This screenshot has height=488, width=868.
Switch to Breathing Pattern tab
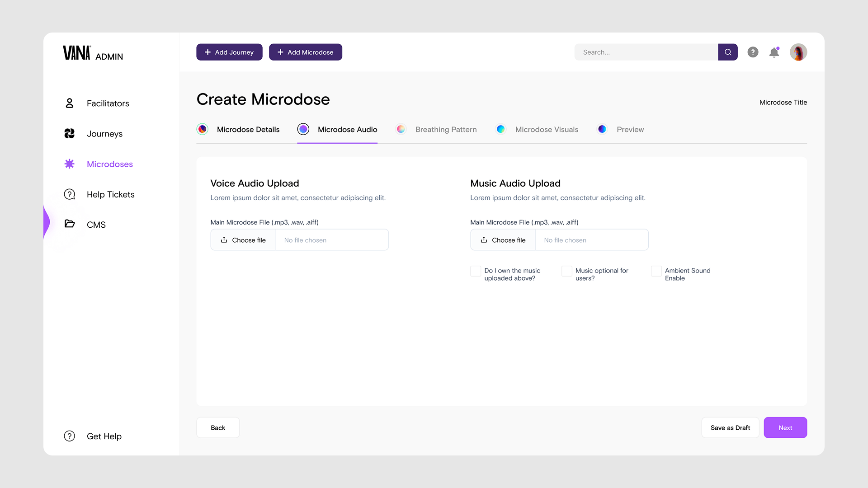pos(445,130)
